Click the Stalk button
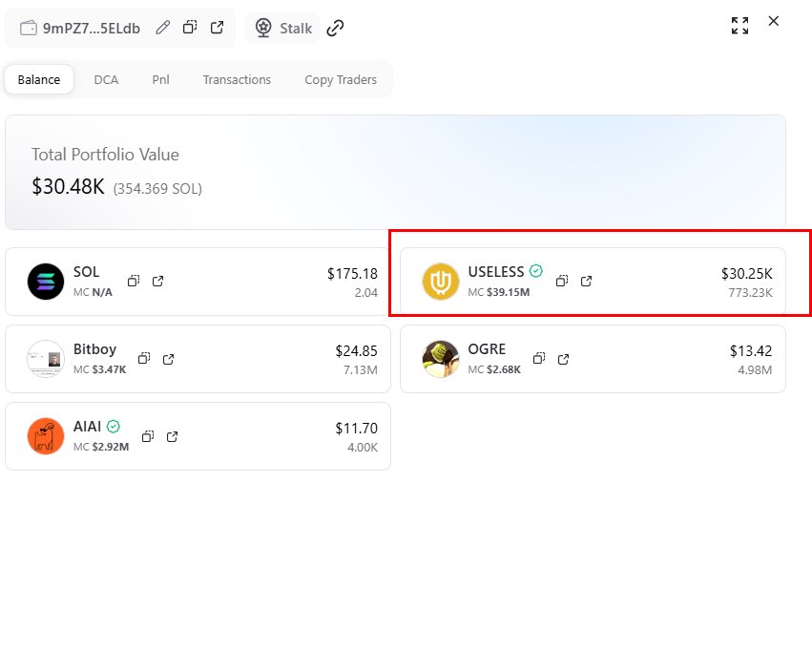The image size is (812, 672). point(283,28)
